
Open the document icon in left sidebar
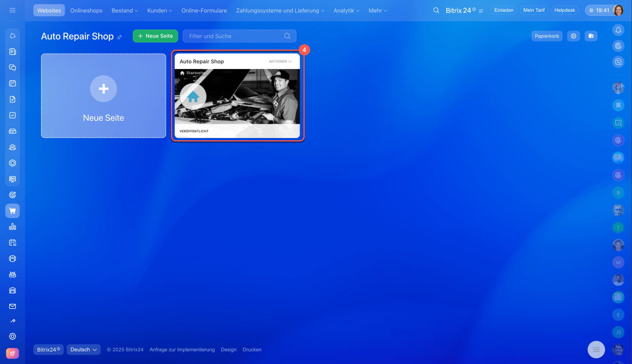click(x=13, y=99)
